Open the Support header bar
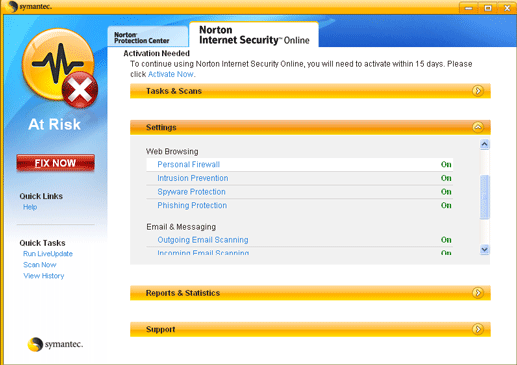Viewport: 517px width, 365px height. click(310, 329)
